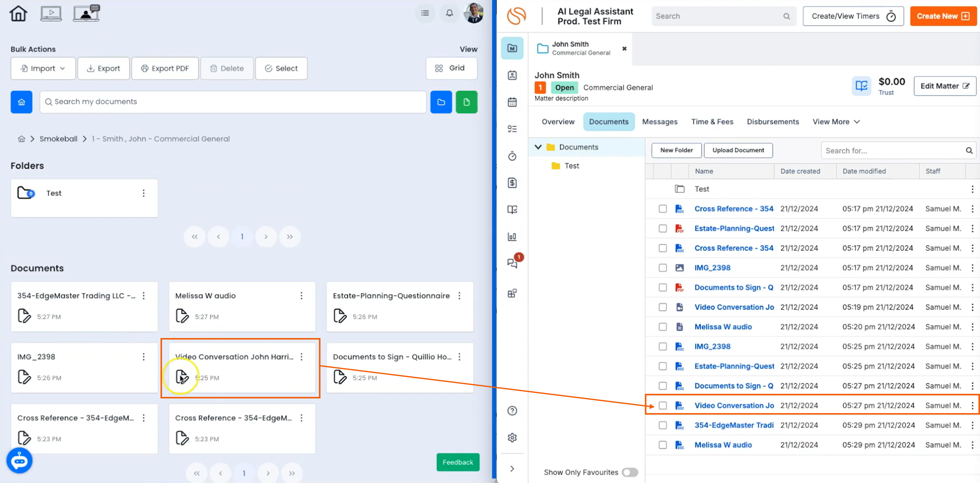Open calendar sidebar icon
980x483 pixels.
[512, 102]
